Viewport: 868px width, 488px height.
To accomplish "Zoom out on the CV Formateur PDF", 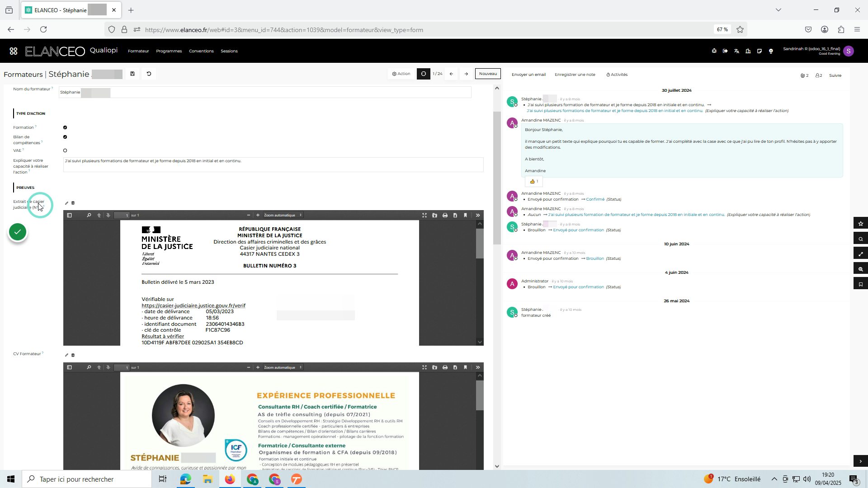I will pos(248,368).
